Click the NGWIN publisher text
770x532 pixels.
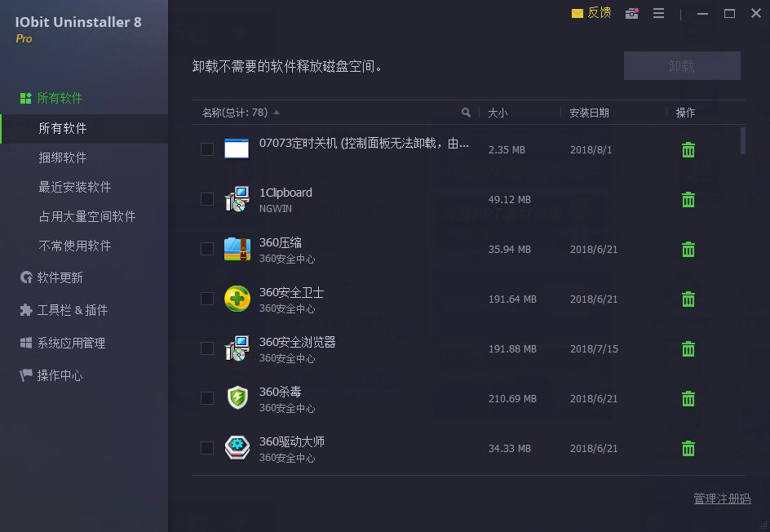(x=276, y=209)
